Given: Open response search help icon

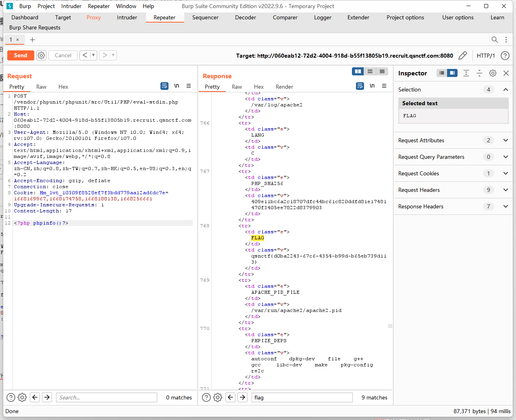Looking at the screenshot, I should (206, 397).
